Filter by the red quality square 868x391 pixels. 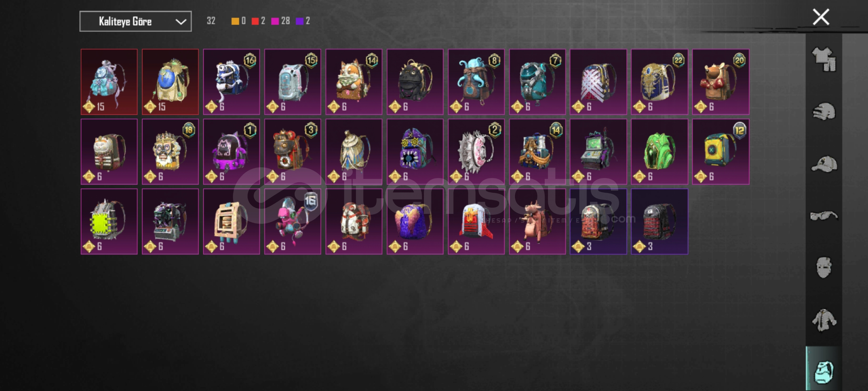pyautogui.click(x=255, y=21)
